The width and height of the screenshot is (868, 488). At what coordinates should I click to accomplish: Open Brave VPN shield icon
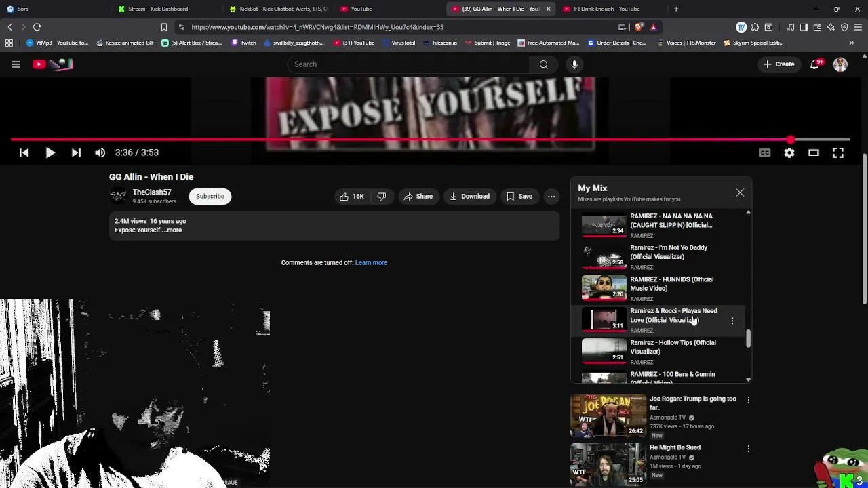point(844,27)
